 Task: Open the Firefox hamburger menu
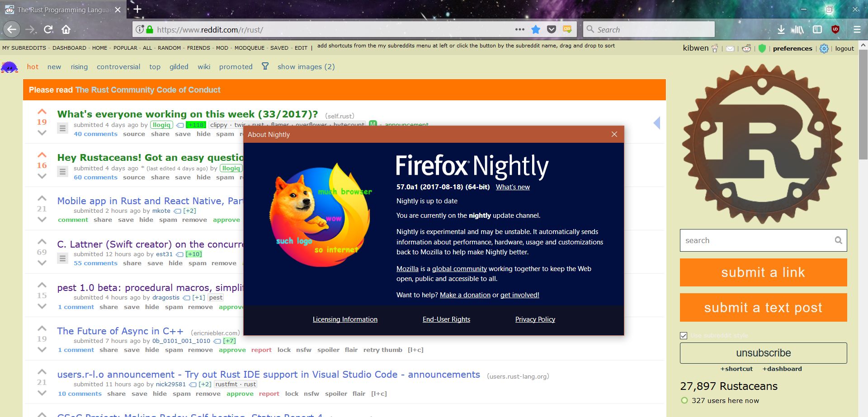(x=857, y=29)
